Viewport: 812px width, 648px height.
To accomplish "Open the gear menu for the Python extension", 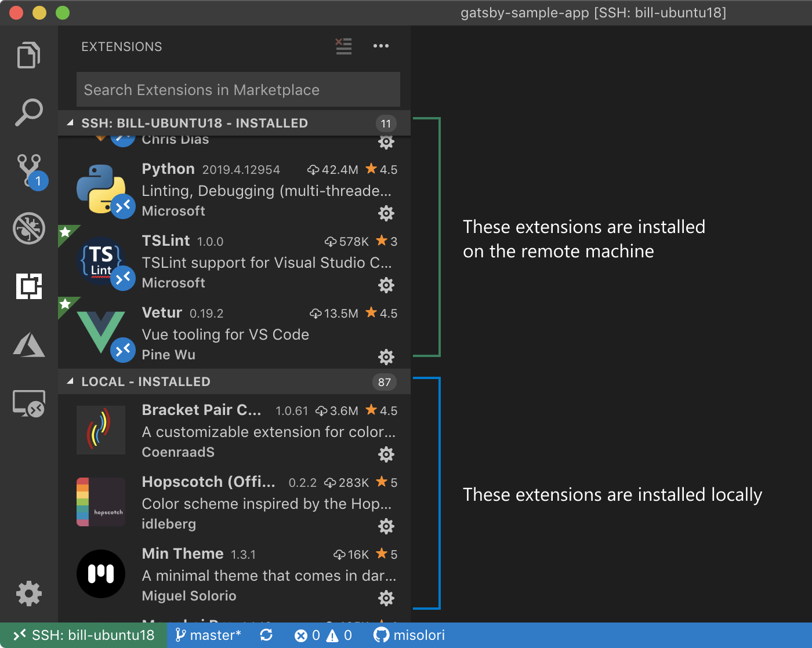I will click(386, 213).
